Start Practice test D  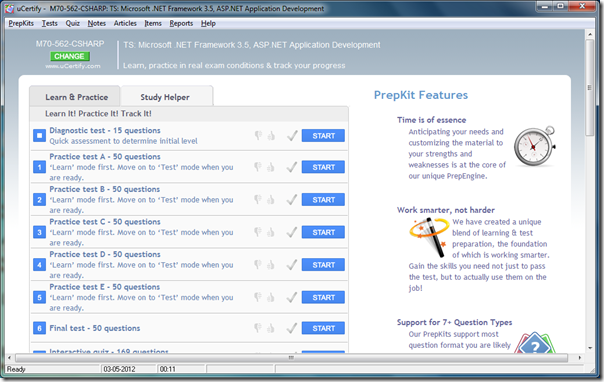[x=323, y=265]
